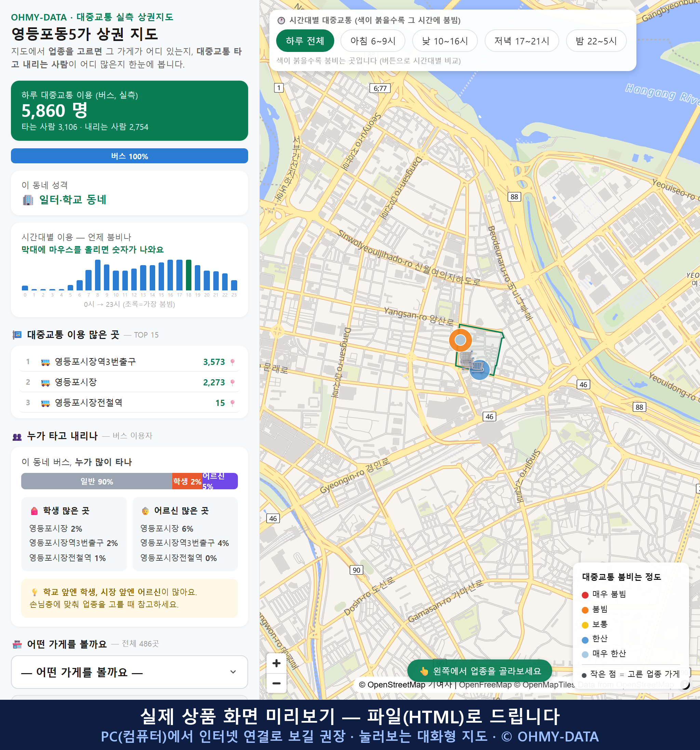Click the pointing hand icon in hint button
The width and height of the screenshot is (700, 750).
pyautogui.click(x=424, y=671)
